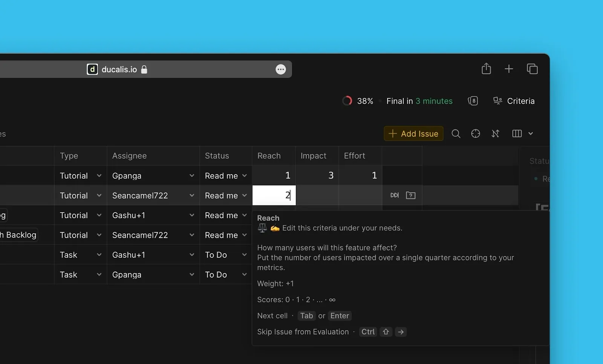Image resolution: width=603 pixels, height=364 pixels.
Task: Click the Effort column header
Action: (x=354, y=156)
